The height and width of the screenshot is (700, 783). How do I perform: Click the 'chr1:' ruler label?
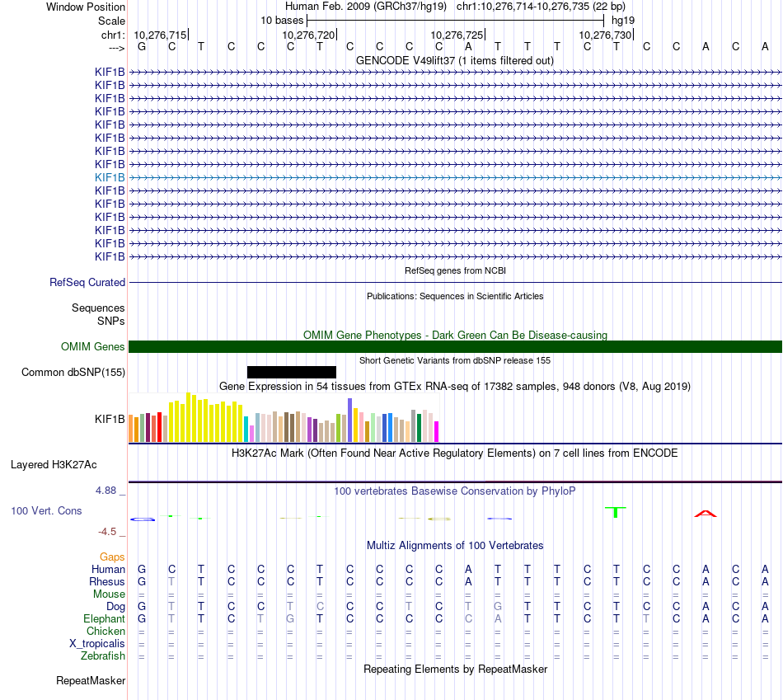pos(113,35)
